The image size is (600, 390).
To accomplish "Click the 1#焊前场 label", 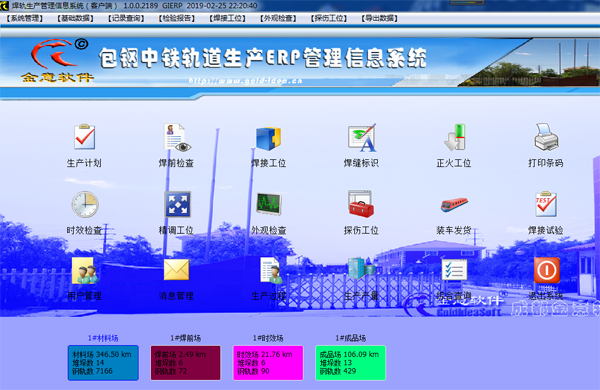I will (x=186, y=338).
